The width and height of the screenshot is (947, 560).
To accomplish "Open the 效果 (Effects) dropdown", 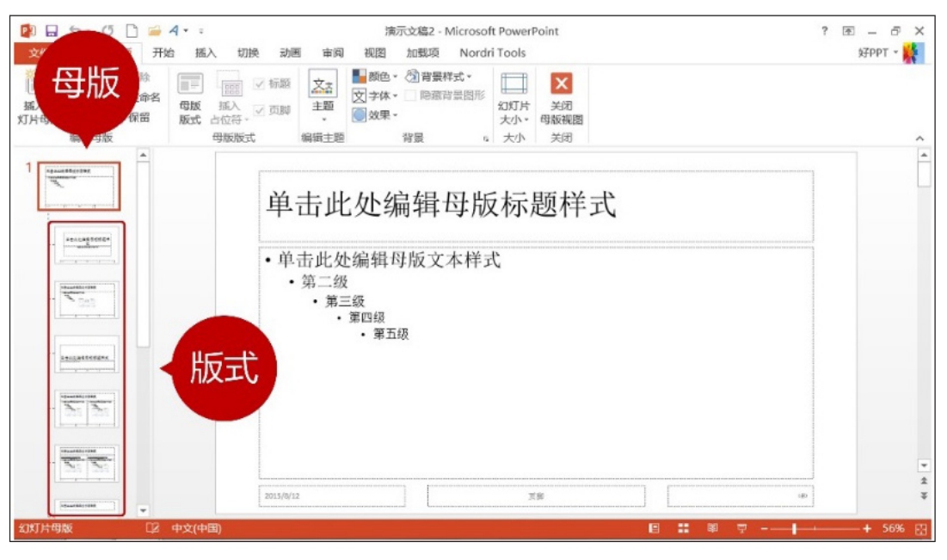I will pyautogui.click(x=374, y=114).
